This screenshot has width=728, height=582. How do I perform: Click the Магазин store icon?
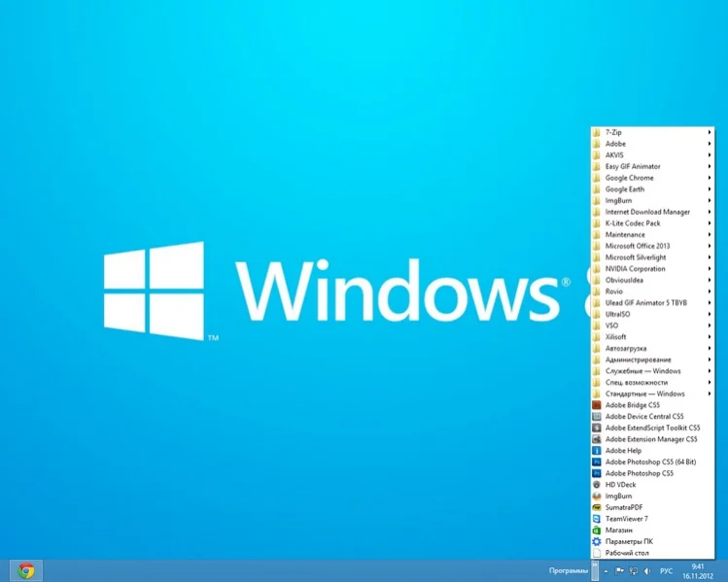[597, 531]
